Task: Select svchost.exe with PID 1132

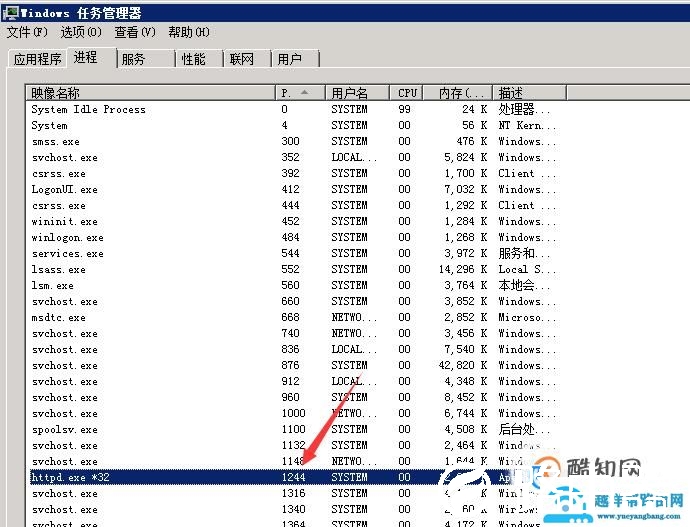Action: (x=295, y=445)
